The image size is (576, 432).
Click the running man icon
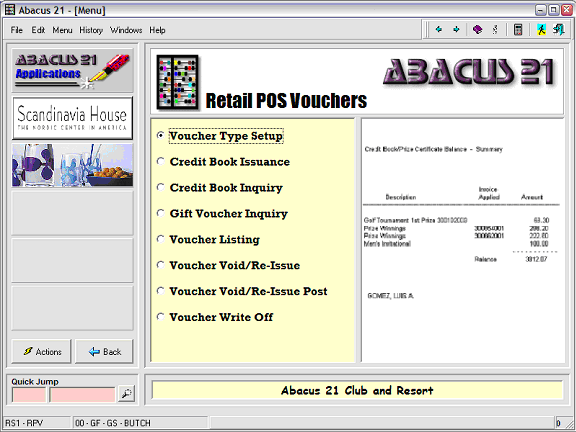[541, 29]
